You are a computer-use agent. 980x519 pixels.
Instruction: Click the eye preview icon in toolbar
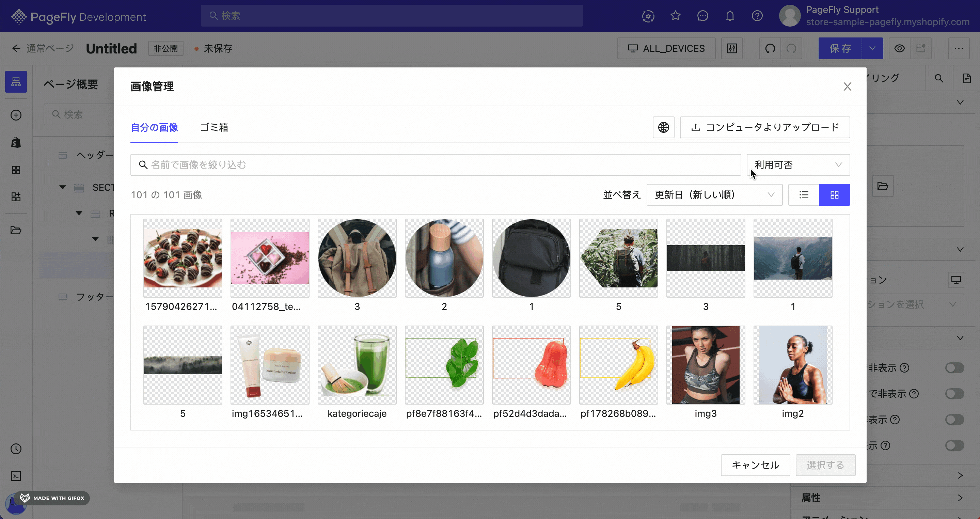[899, 48]
